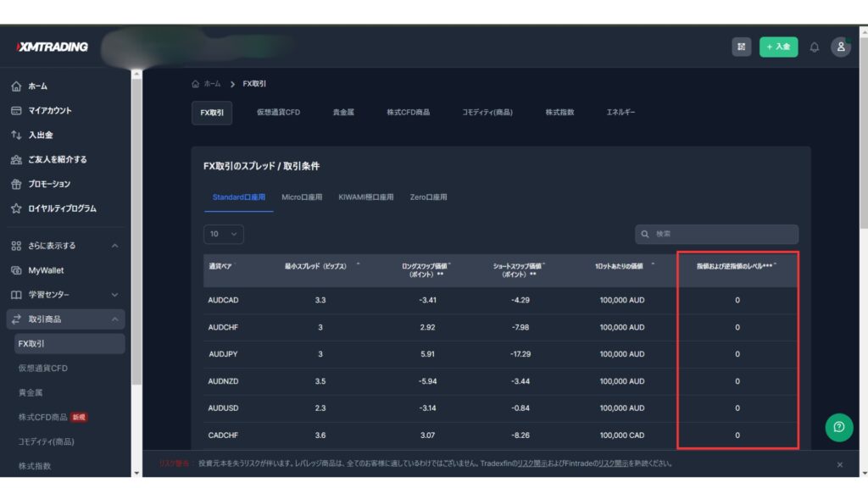
Task: Sort by 最小スプレッド column arrow
Action: [x=358, y=264]
